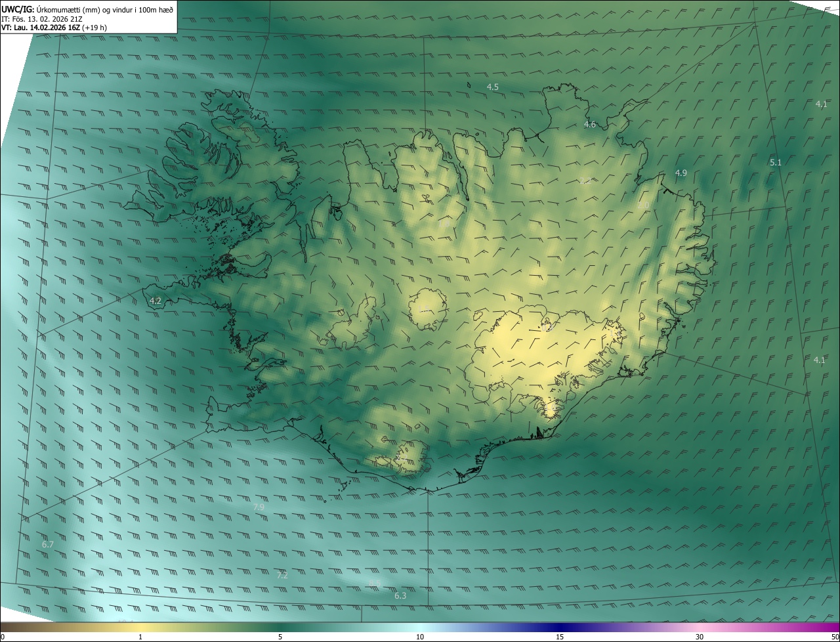Click the 4.5 value label on the map
The image size is (840, 642).
tap(493, 87)
